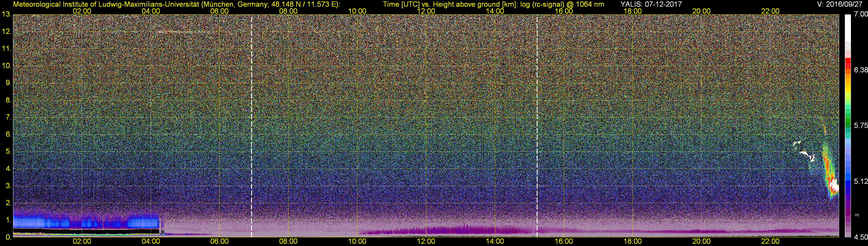Select 20:00 on the bottom time axis

[x=702, y=242]
